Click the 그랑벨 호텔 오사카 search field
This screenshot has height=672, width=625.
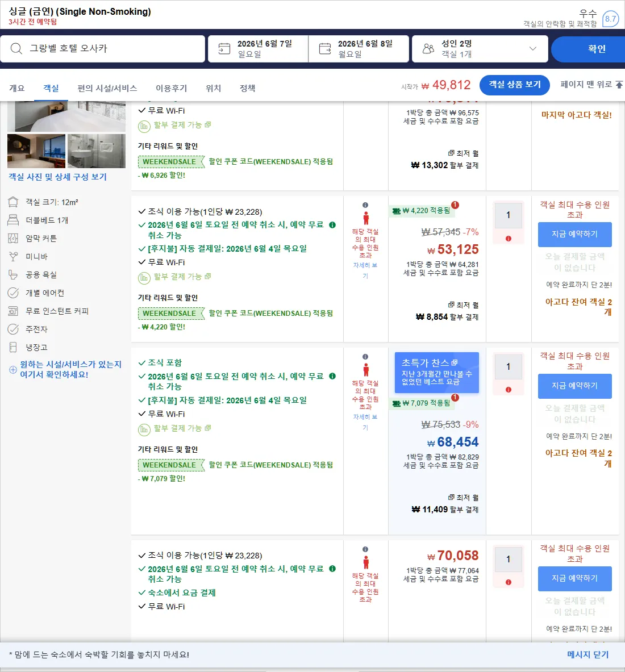click(102, 49)
